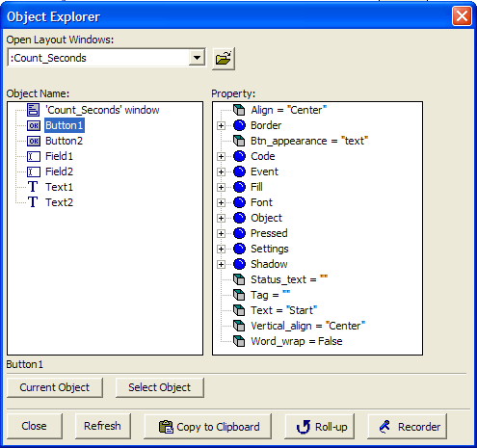Select the Vertical_align = "Center" property
Screen dimensions: 477x448
(308, 326)
